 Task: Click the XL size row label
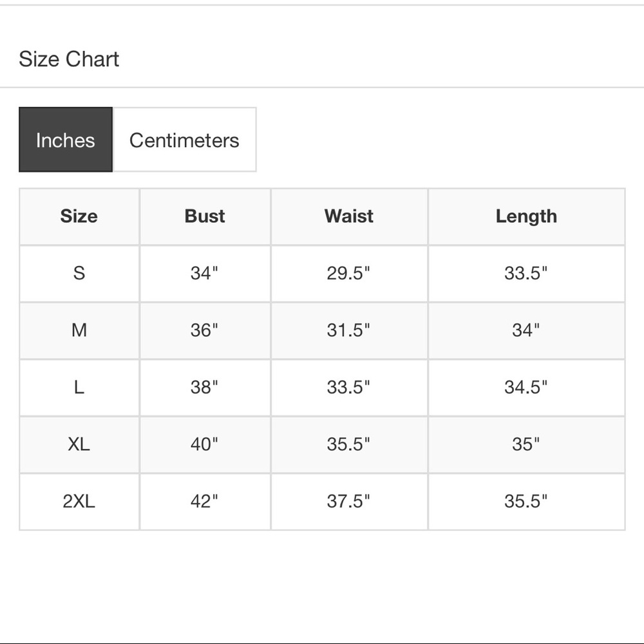79,444
